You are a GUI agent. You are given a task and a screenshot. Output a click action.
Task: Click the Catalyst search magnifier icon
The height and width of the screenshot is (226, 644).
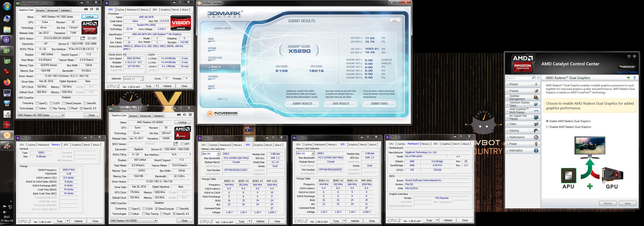pyautogui.click(x=533, y=78)
